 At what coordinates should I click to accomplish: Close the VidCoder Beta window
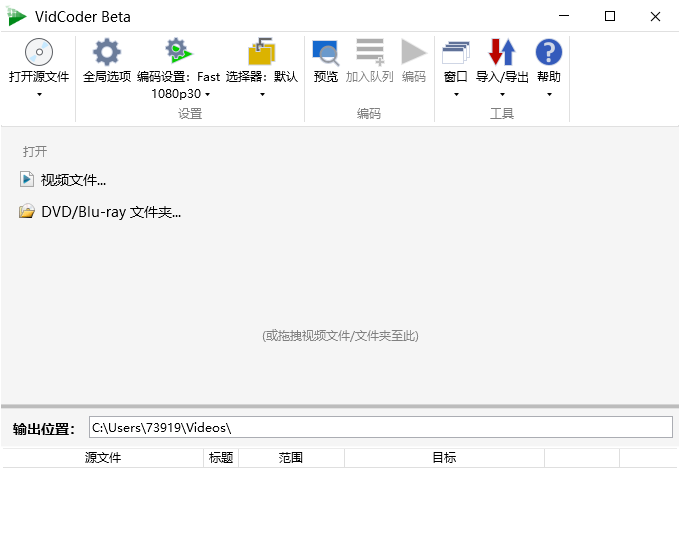coord(655,16)
